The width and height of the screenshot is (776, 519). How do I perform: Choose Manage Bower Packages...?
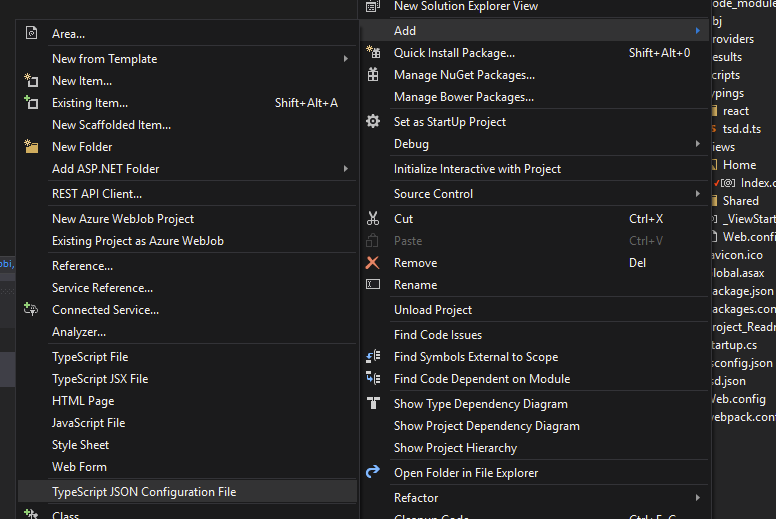pyautogui.click(x=534, y=97)
